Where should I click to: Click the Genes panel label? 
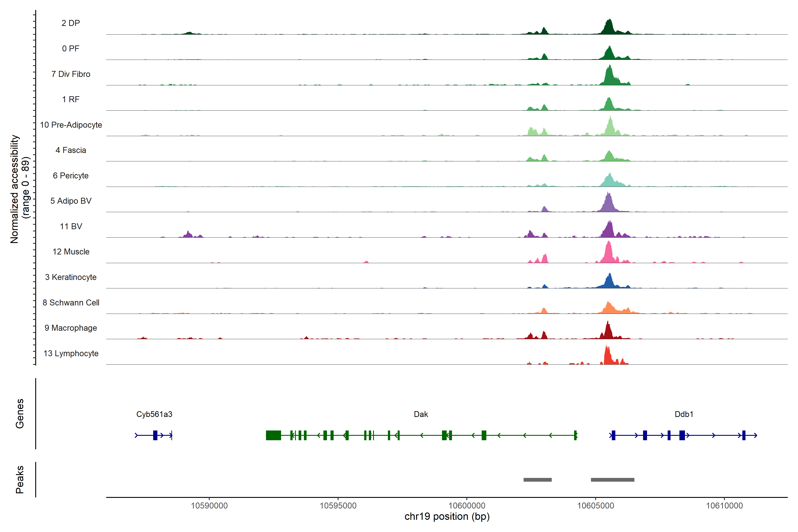(20, 414)
